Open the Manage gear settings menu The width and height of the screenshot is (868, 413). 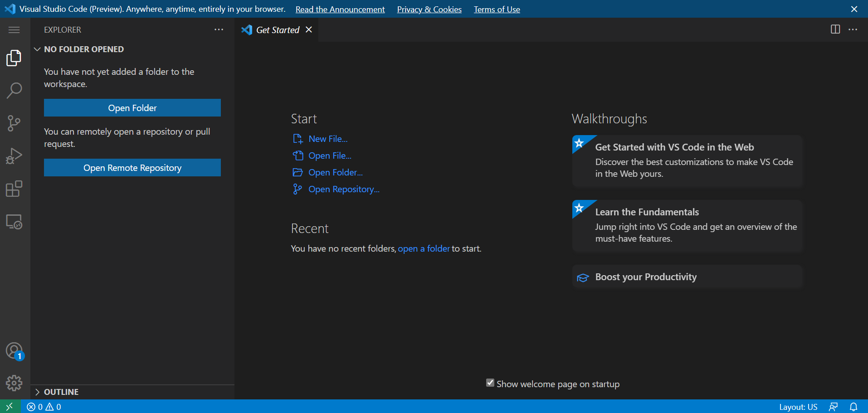pyautogui.click(x=14, y=383)
